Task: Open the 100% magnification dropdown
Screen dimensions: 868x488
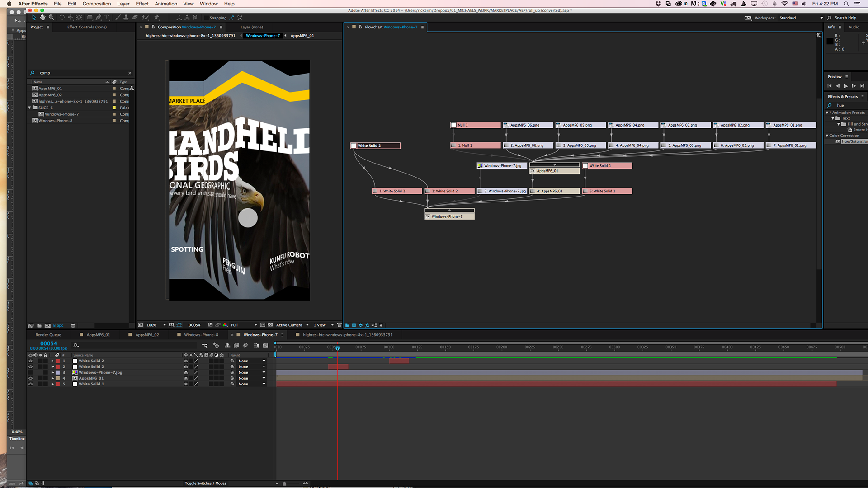Action: click(156, 325)
